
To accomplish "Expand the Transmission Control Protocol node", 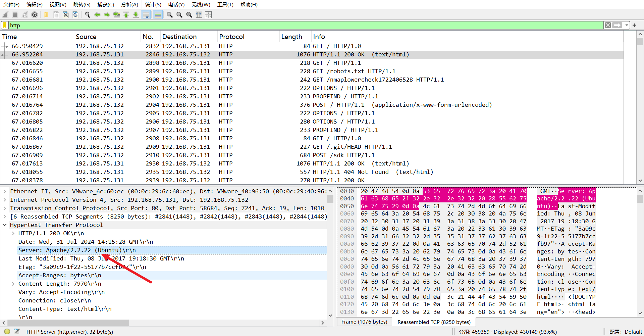I will tap(5, 208).
